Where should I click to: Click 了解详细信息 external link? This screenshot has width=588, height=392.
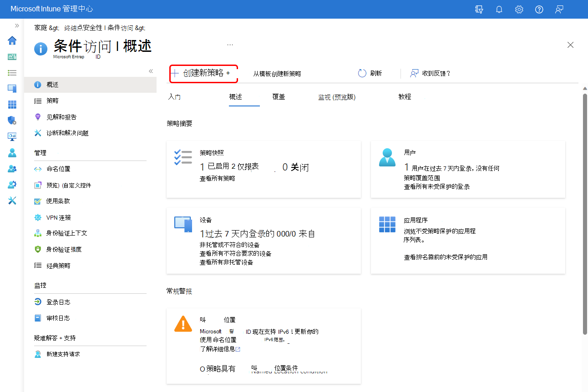pos(220,349)
